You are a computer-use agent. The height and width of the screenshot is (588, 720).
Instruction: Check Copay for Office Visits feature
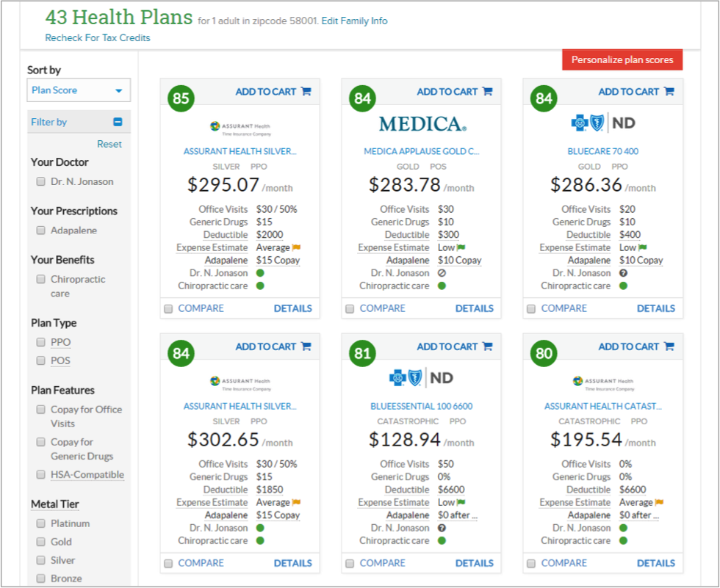[x=41, y=409]
